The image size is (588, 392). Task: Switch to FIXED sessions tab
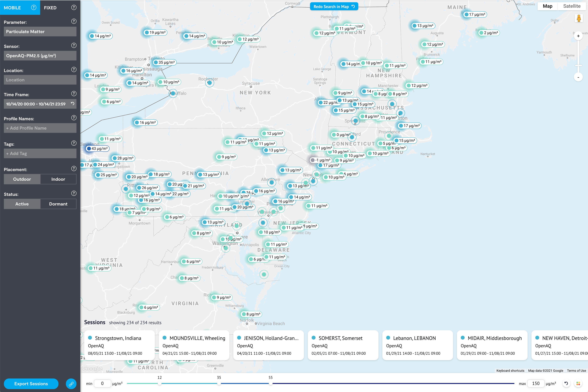[50, 8]
